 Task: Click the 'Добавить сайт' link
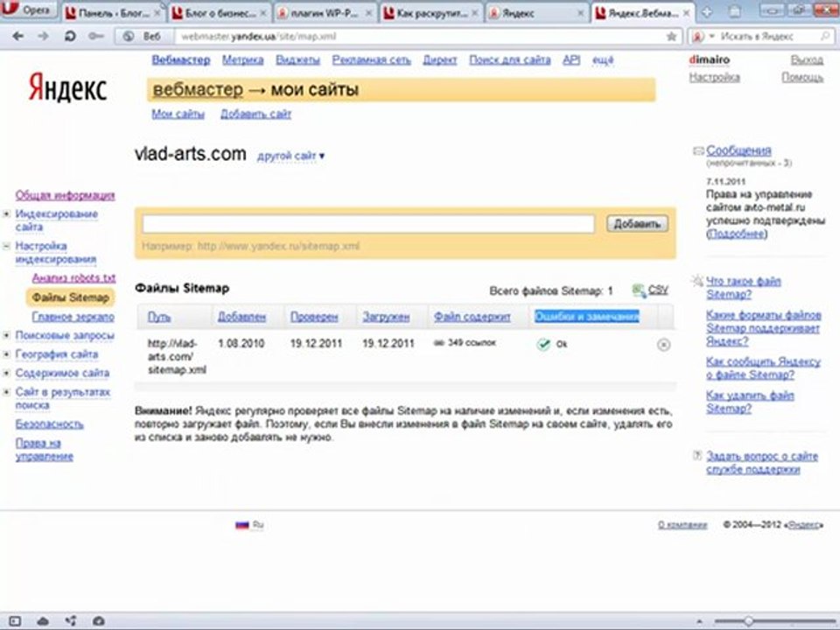coord(256,114)
